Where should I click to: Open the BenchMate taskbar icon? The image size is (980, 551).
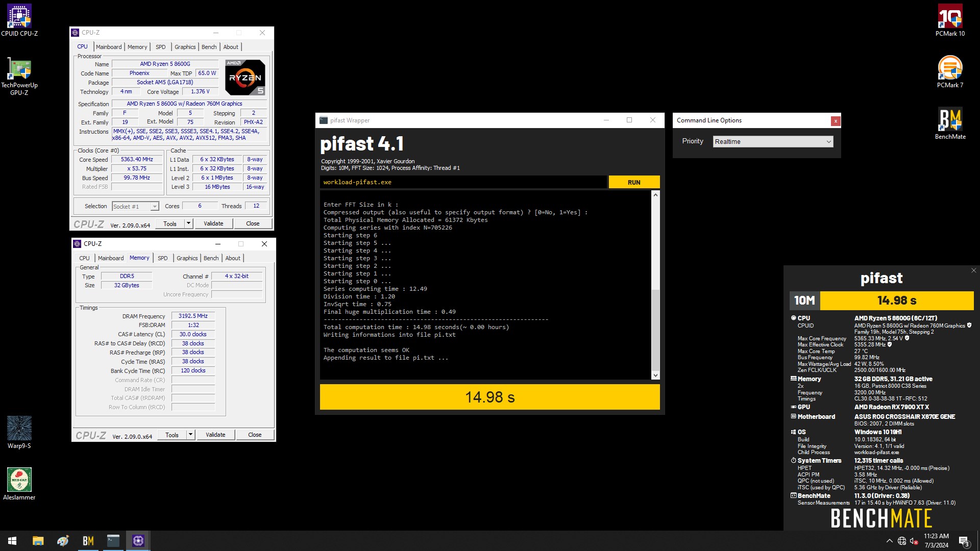pyautogui.click(x=88, y=541)
